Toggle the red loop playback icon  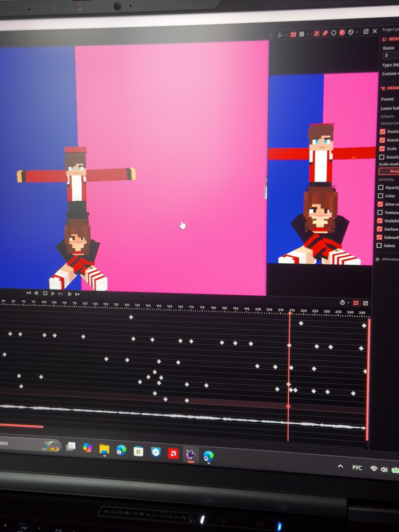(356, 303)
